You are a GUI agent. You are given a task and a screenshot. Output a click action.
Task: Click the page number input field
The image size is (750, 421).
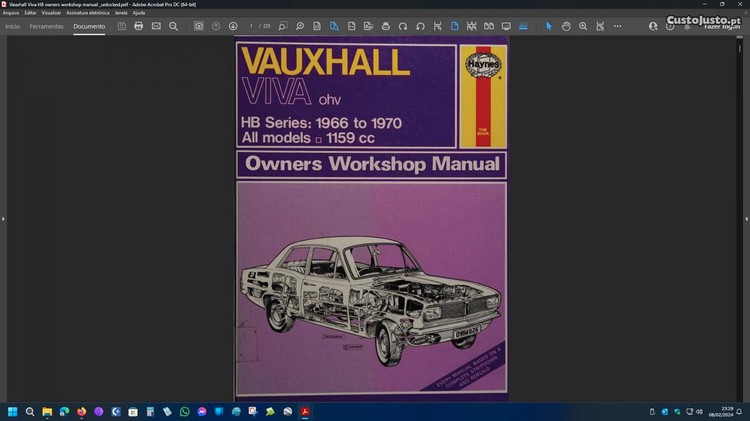pos(253,26)
